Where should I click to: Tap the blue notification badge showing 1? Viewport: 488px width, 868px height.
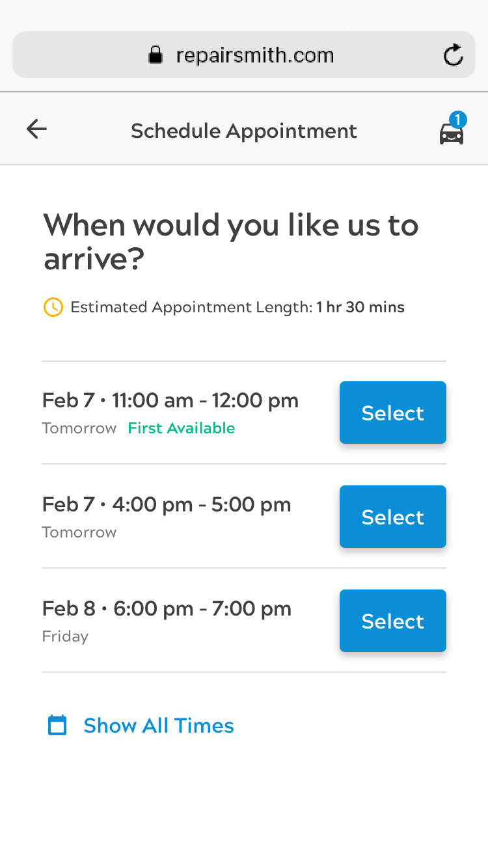(x=458, y=120)
